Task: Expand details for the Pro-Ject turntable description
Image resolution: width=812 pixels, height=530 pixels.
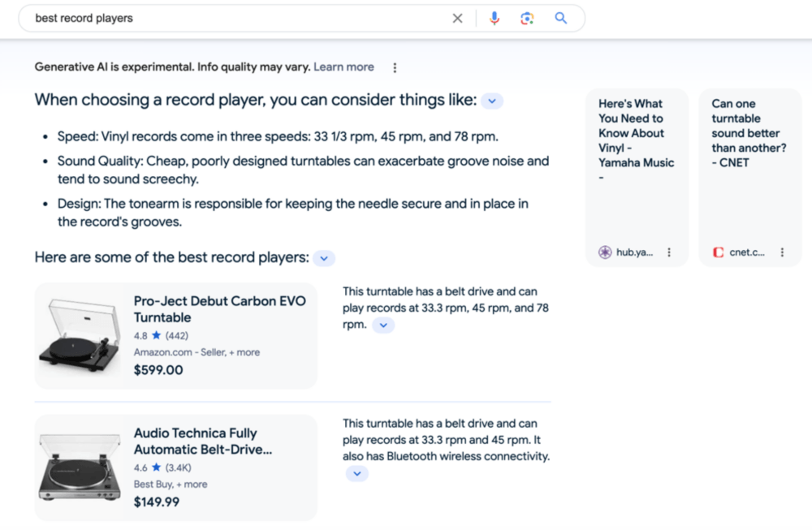Action: (x=382, y=325)
